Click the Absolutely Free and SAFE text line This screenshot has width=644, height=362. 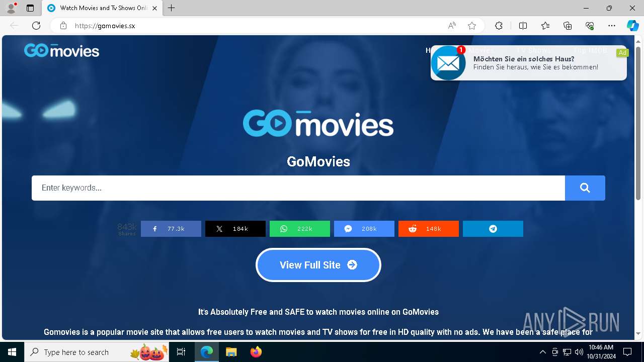point(318,312)
